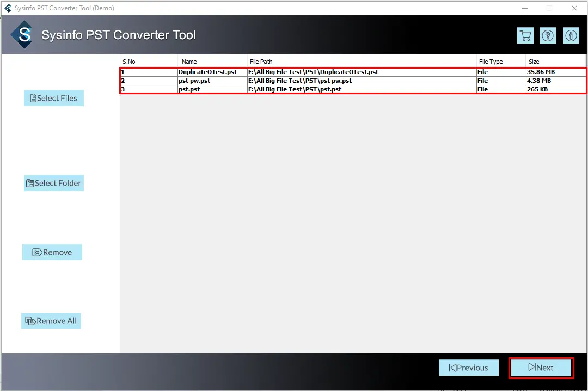Minimize the PST Converter window
The image size is (588, 391).
click(x=524, y=8)
